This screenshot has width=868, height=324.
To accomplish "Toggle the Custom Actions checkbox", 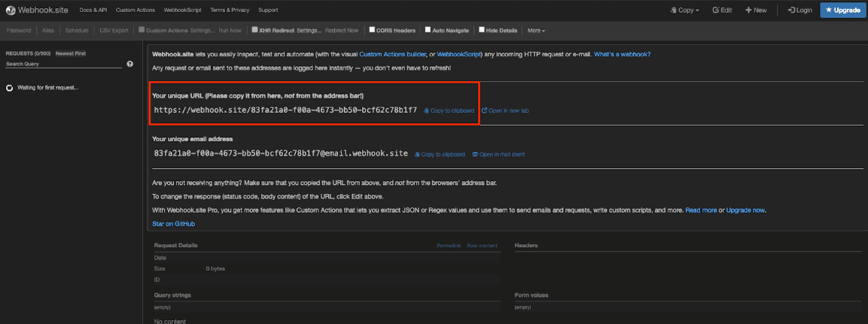I will point(142,30).
